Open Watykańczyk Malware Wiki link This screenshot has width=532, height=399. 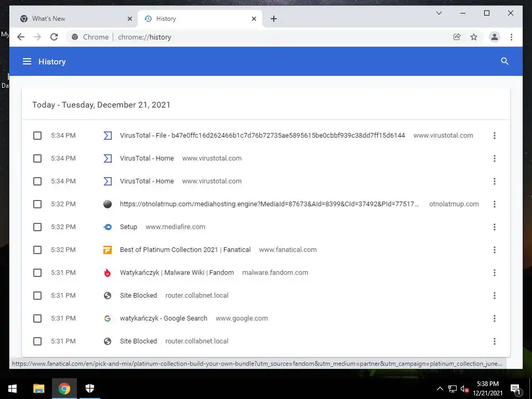[177, 273]
